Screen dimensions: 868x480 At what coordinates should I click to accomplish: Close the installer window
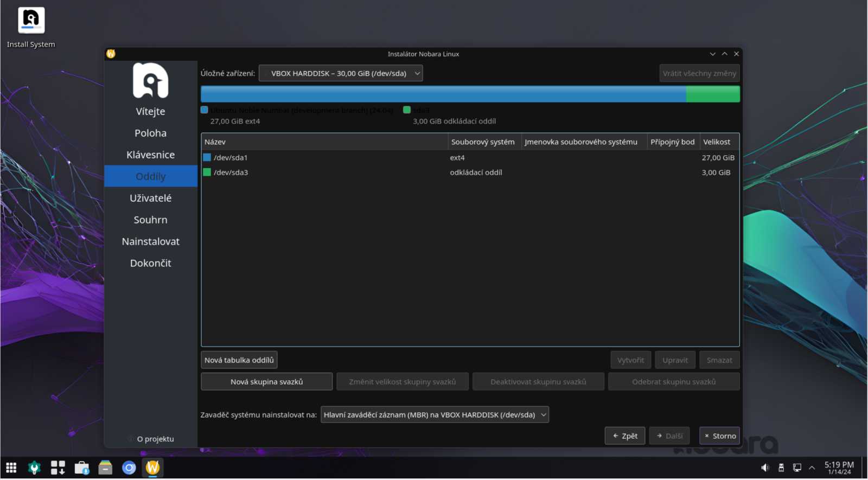(x=736, y=54)
